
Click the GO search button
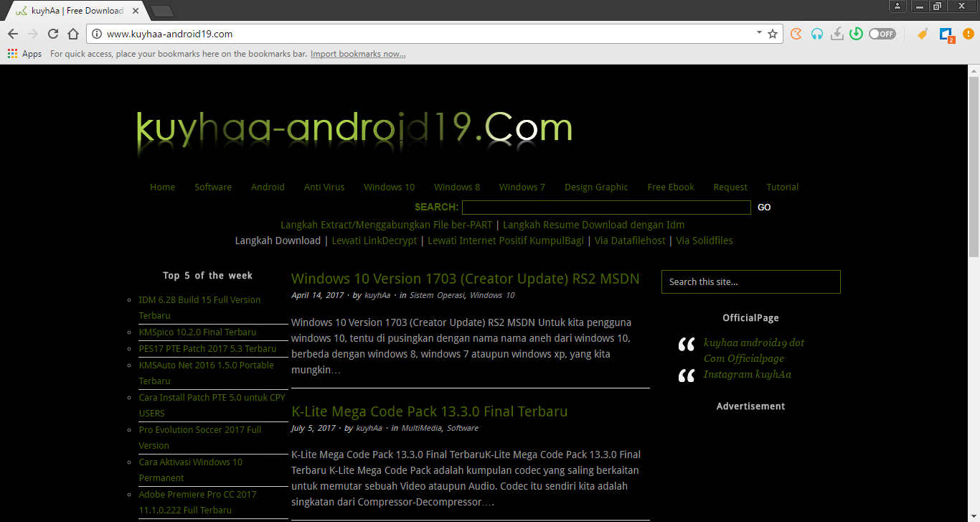pos(764,208)
